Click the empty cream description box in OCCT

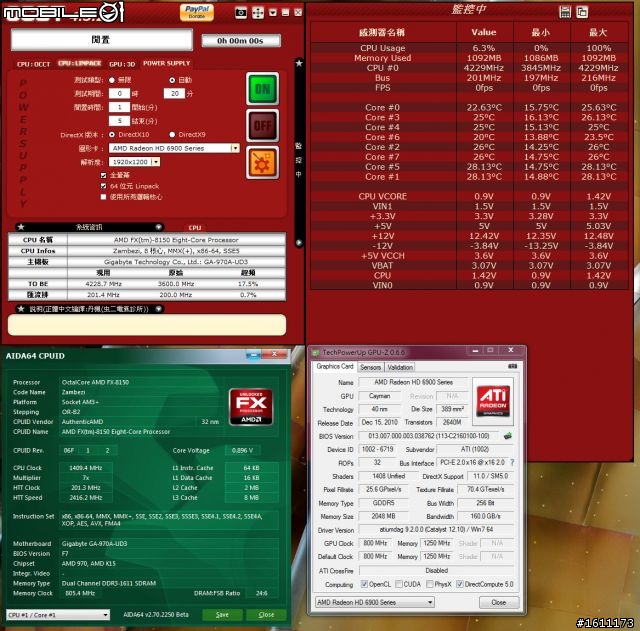(147, 325)
